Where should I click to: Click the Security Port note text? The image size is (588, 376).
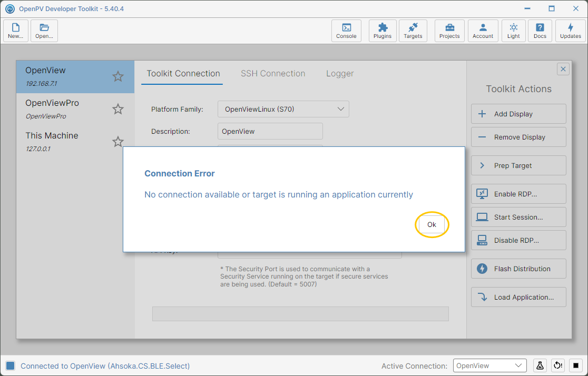(304, 276)
